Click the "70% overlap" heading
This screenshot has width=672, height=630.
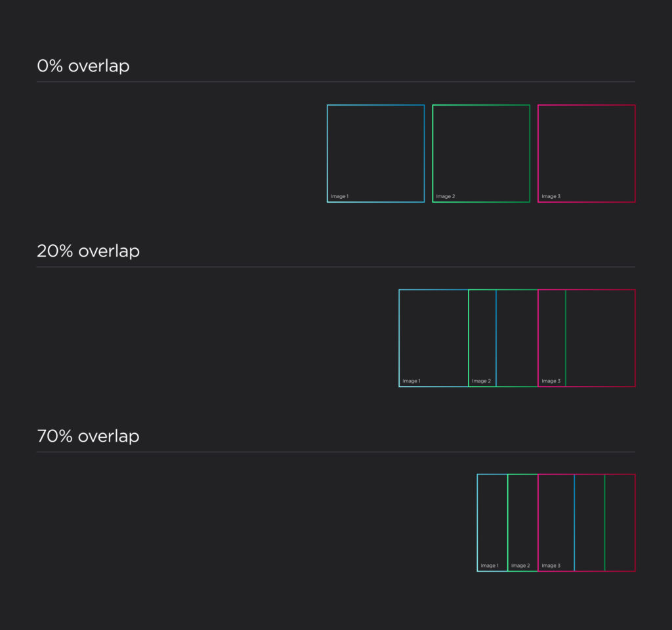click(x=89, y=436)
